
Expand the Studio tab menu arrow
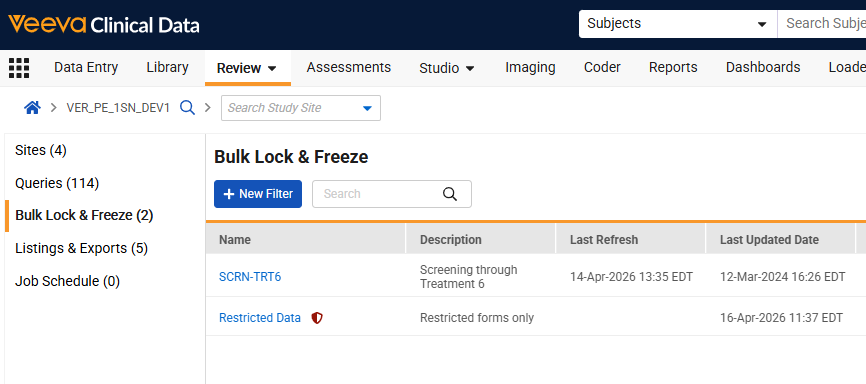click(x=470, y=69)
